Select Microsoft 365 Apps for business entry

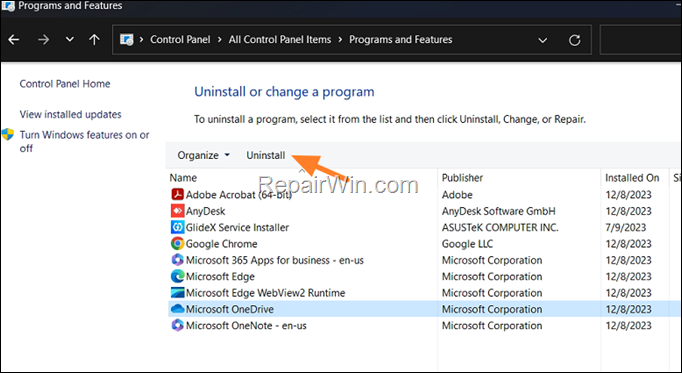point(274,260)
